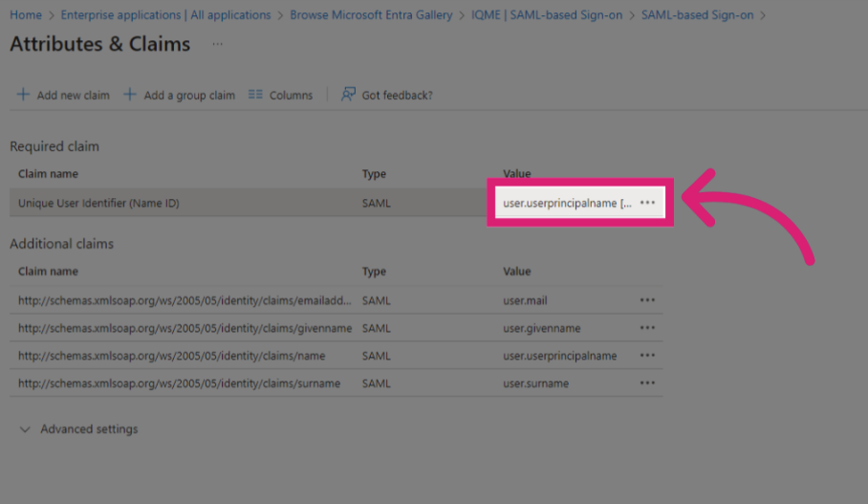Click the SAML type cell in the surname row
Screen dimensions: 868x504
pyautogui.click(x=376, y=383)
